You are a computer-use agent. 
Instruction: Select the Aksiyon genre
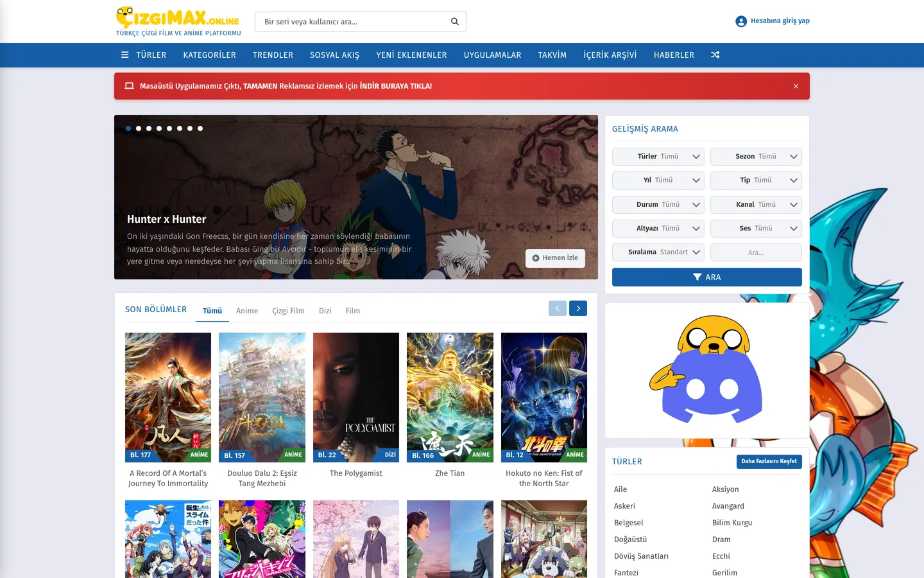pos(726,489)
